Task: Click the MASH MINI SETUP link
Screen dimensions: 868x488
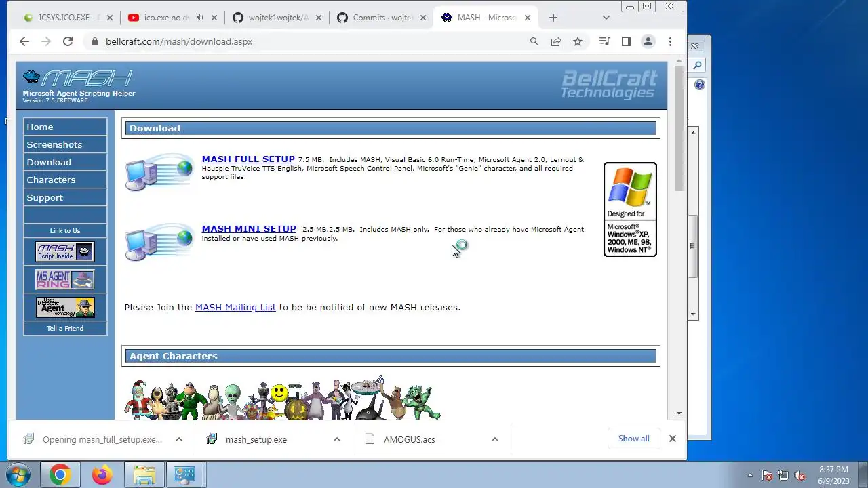Action: [x=249, y=228]
